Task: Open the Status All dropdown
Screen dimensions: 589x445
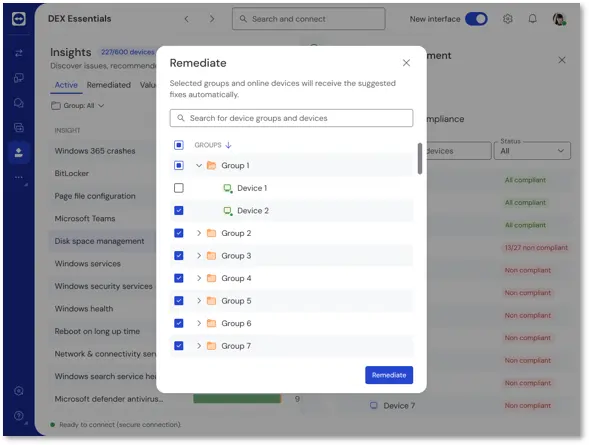Action: point(532,151)
